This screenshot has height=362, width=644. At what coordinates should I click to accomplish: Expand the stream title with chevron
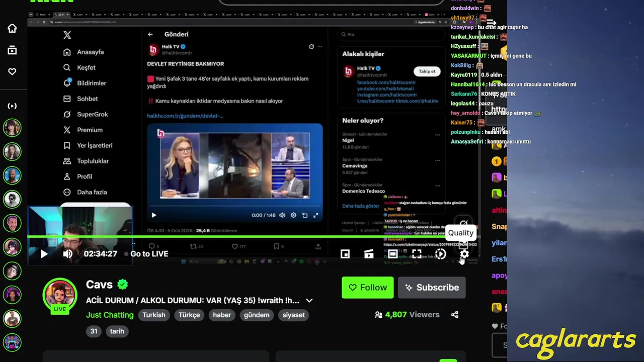(309, 301)
